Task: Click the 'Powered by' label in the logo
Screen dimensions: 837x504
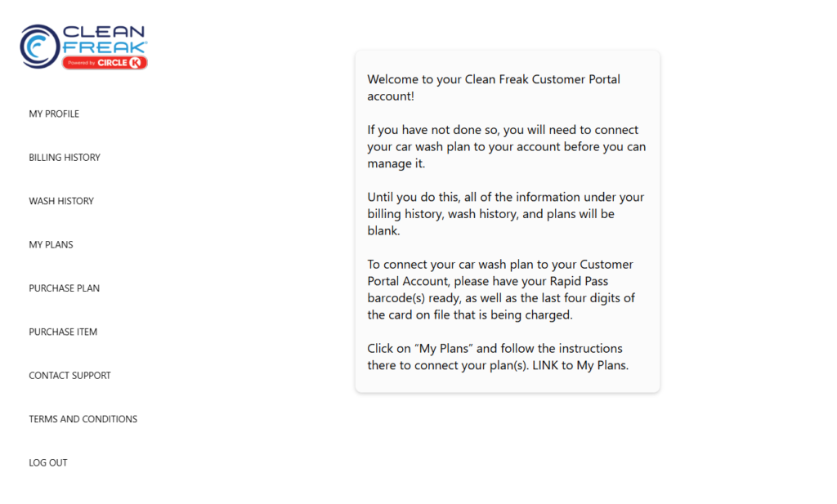Action: [x=81, y=63]
